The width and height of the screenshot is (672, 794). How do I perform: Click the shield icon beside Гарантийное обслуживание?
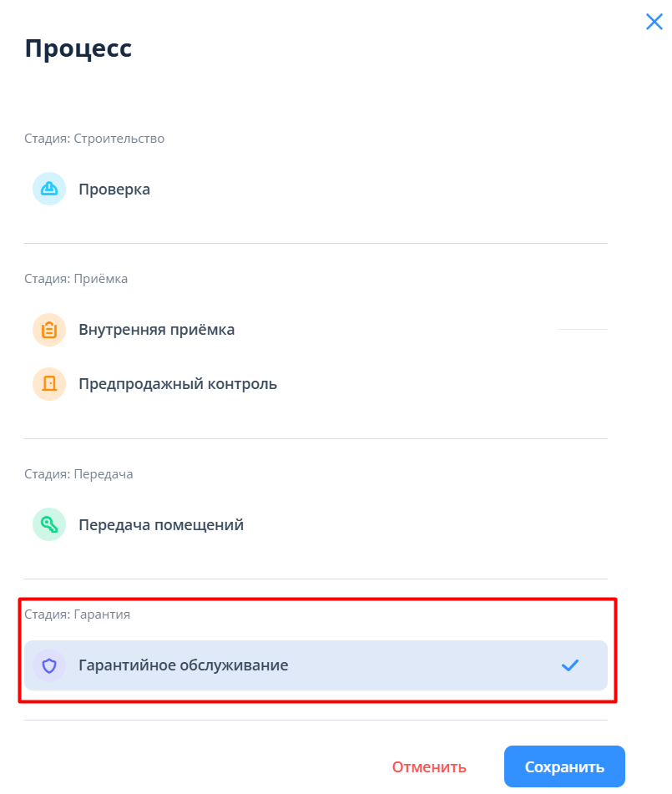point(48,665)
